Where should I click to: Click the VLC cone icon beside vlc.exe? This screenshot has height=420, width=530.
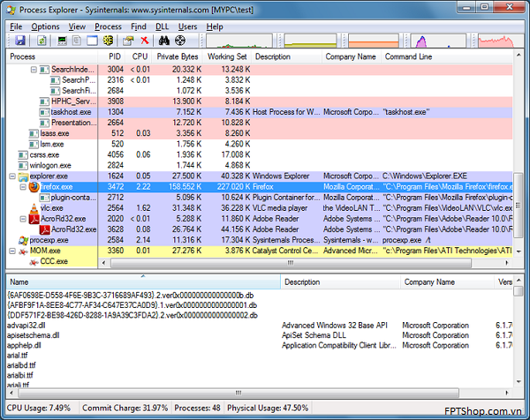(x=34, y=208)
